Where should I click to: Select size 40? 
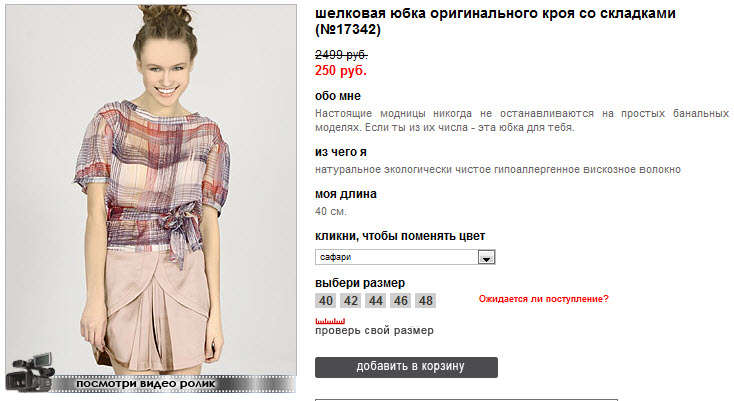[x=325, y=300]
